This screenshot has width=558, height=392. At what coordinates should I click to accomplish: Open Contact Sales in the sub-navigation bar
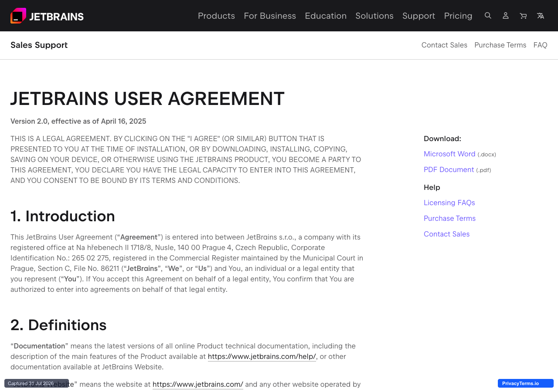(x=444, y=45)
